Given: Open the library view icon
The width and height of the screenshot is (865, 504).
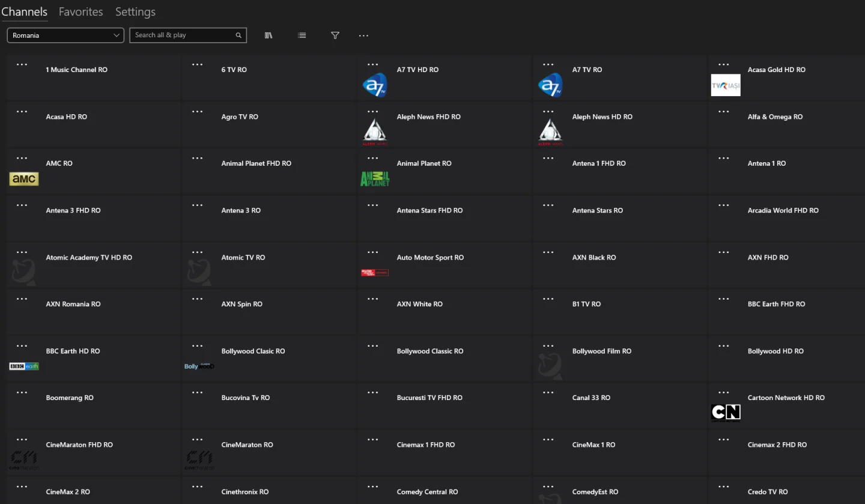Looking at the screenshot, I should pyautogui.click(x=269, y=35).
